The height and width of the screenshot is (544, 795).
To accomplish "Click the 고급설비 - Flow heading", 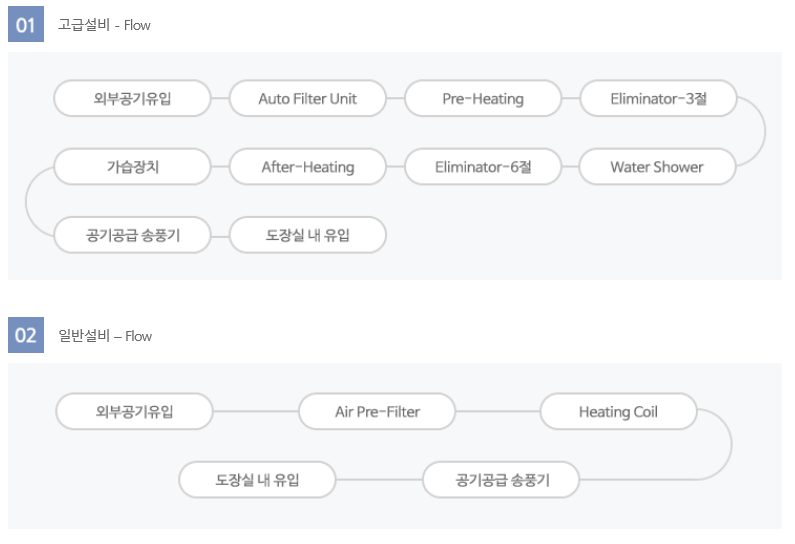I will (104, 25).
